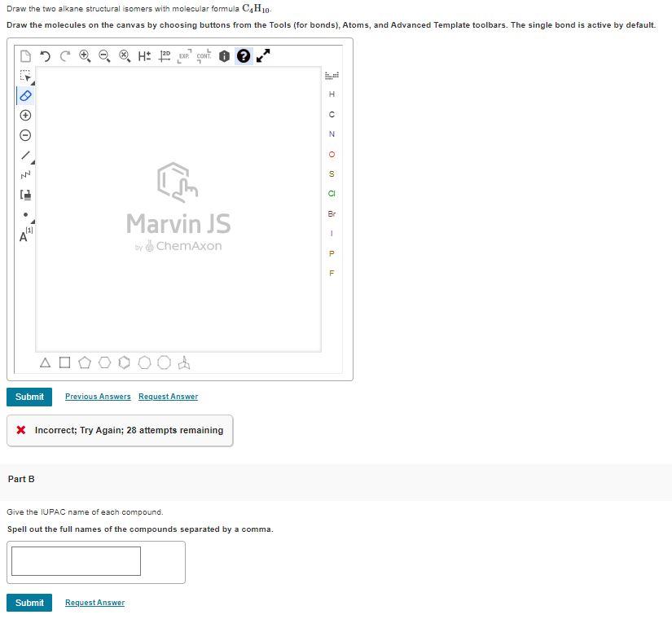Pick carbon C atom
672x619 pixels.
tap(332, 115)
